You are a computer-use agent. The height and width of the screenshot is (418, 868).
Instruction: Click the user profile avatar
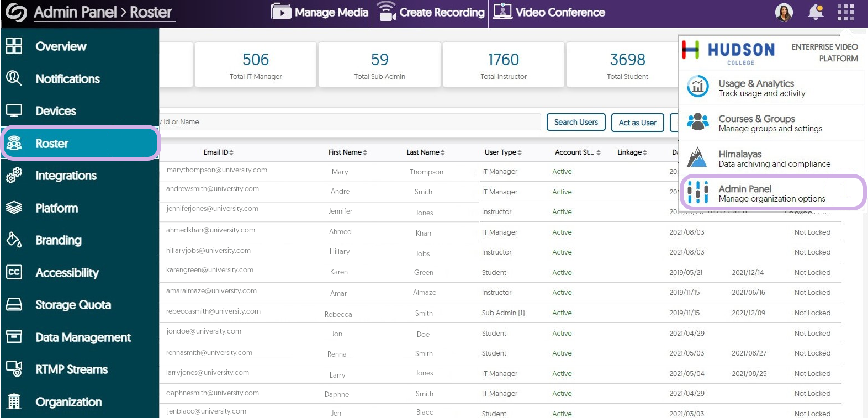784,12
